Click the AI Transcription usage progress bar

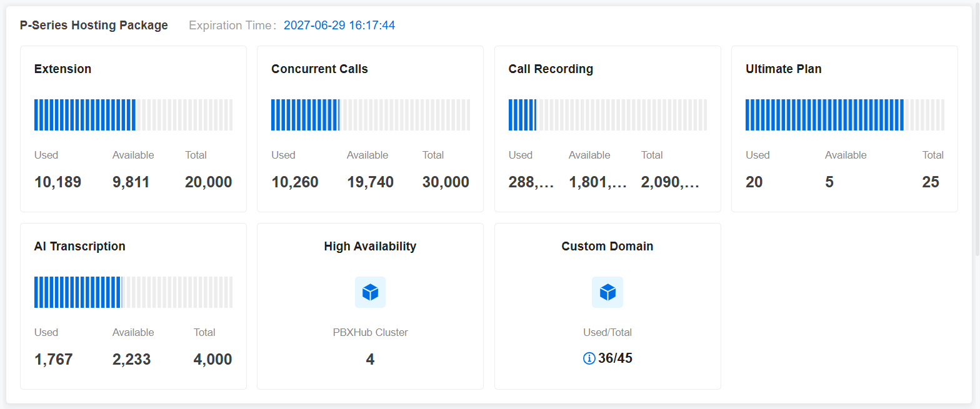133,292
